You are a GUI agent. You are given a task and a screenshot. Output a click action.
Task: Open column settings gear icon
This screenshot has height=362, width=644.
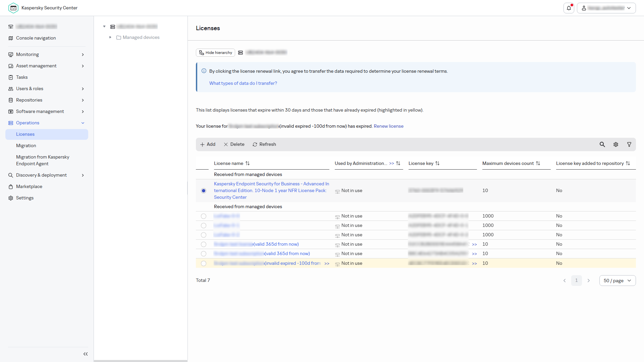pyautogui.click(x=616, y=144)
